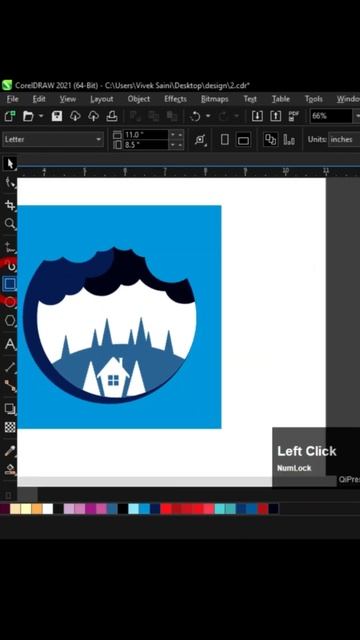Viewport: 360px width, 640px height.
Task: Adjust the page height 8.5 stepper
Action: click(x=176, y=145)
